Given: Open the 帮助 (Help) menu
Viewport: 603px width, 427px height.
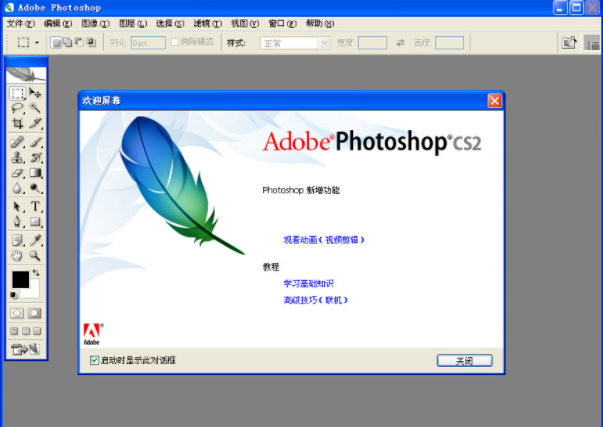Looking at the screenshot, I should pyautogui.click(x=320, y=23).
